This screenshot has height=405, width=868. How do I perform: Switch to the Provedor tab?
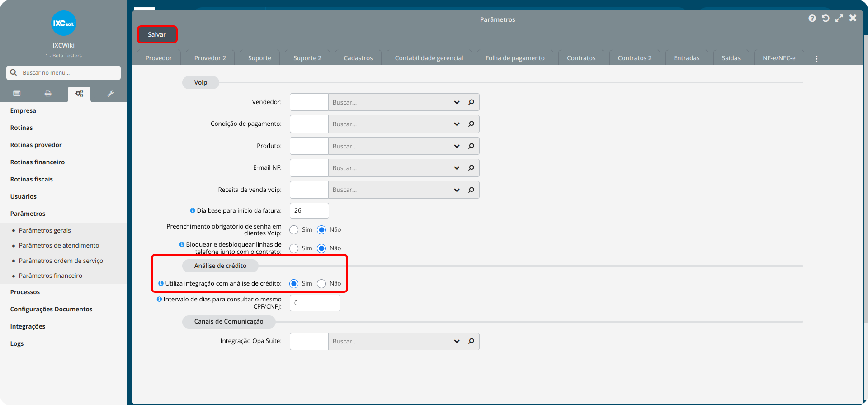pyautogui.click(x=159, y=58)
